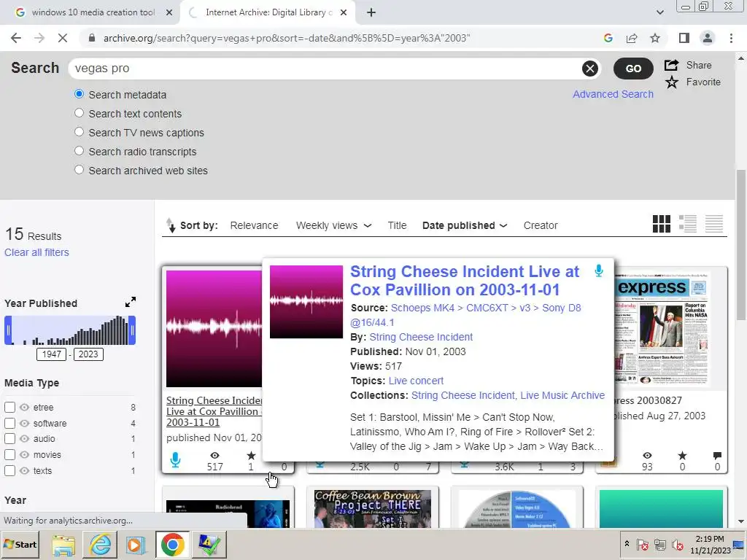Show only software using the eye icon
Screen dimensions: 747x560
[x=24, y=424]
